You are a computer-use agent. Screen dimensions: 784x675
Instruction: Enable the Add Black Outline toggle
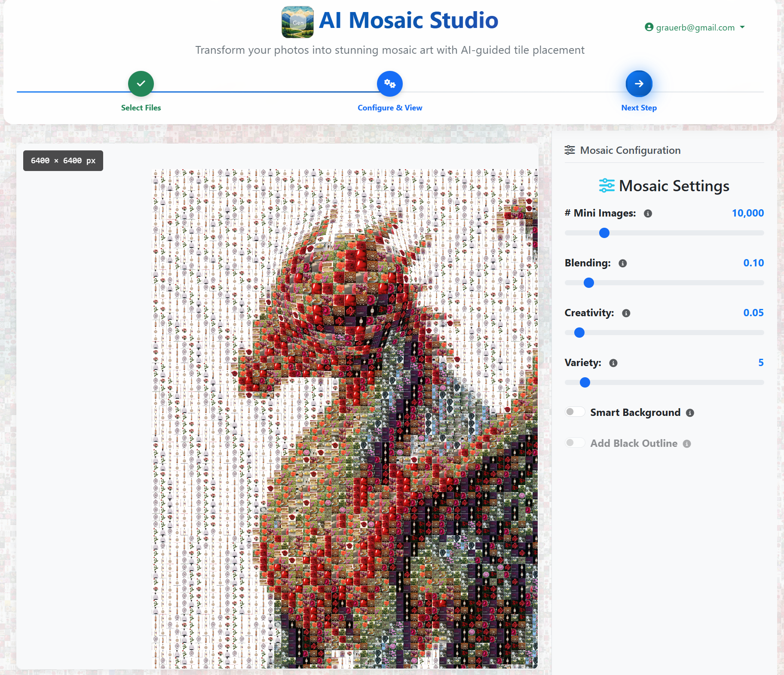click(x=575, y=442)
